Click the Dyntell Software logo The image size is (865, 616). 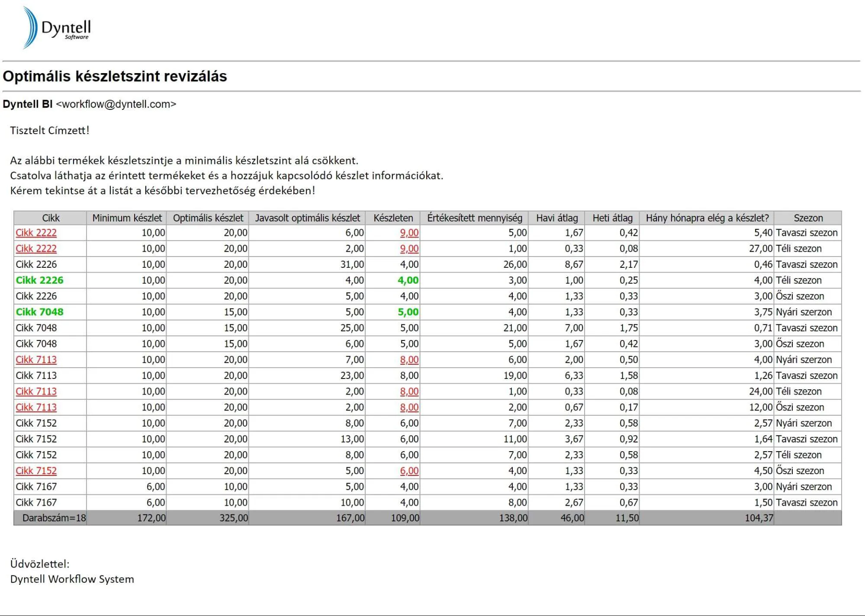tap(57, 28)
